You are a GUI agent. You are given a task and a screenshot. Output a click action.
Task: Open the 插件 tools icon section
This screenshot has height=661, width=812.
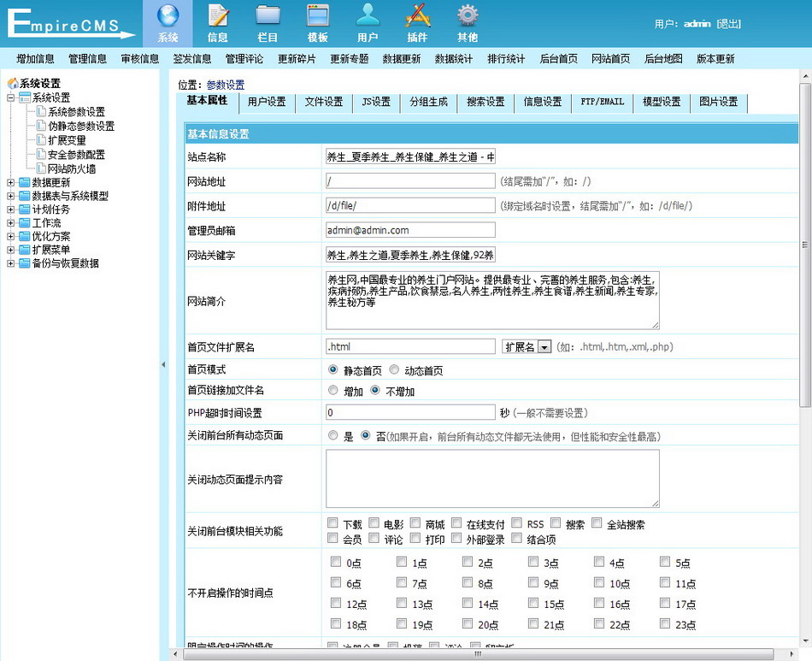417,24
